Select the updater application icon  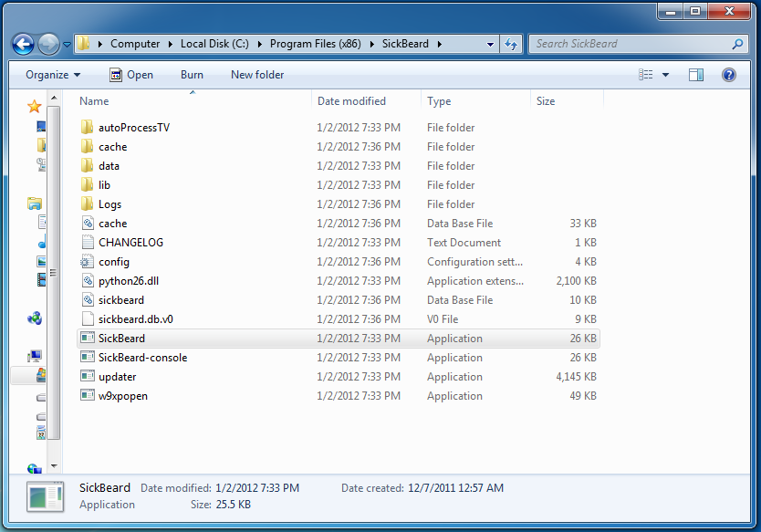[x=88, y=376]
